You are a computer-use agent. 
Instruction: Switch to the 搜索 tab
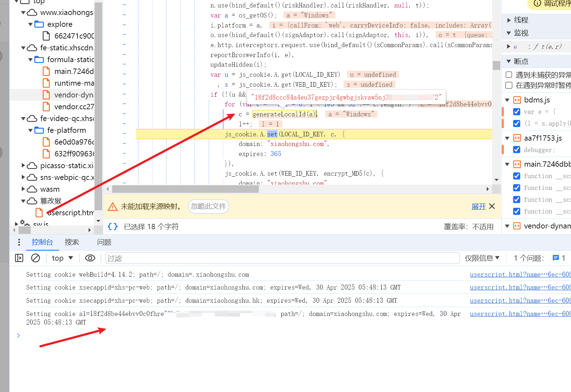(x=72, y=242)
